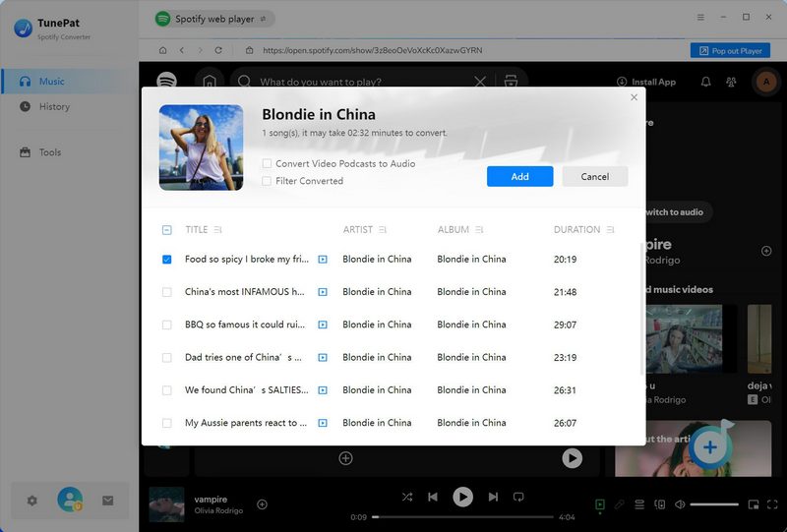Click video icon of 'We found China's' row
Viewport: 787px width, 532px height.
[323, 390]
